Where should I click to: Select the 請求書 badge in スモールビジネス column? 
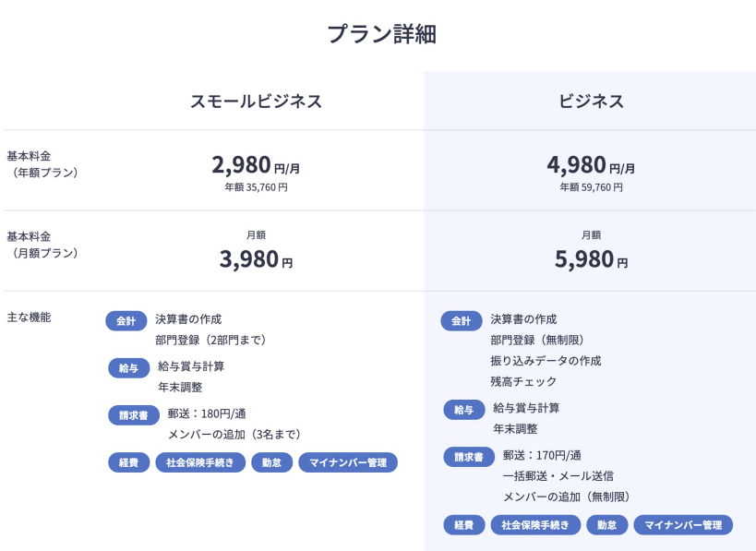point(134,415)
